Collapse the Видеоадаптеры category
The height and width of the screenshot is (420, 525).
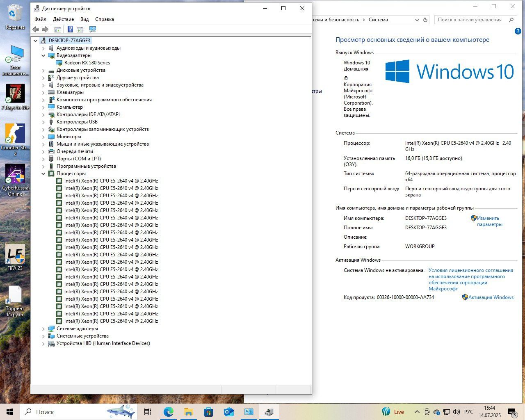pyautogui.click(x=43, y=55)
